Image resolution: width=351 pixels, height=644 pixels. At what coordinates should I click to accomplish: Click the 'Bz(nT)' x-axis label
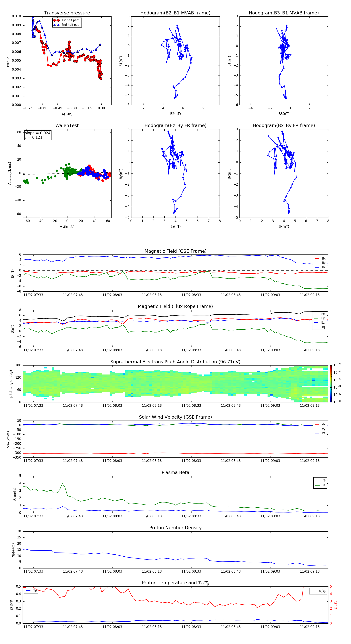(175, 227)
